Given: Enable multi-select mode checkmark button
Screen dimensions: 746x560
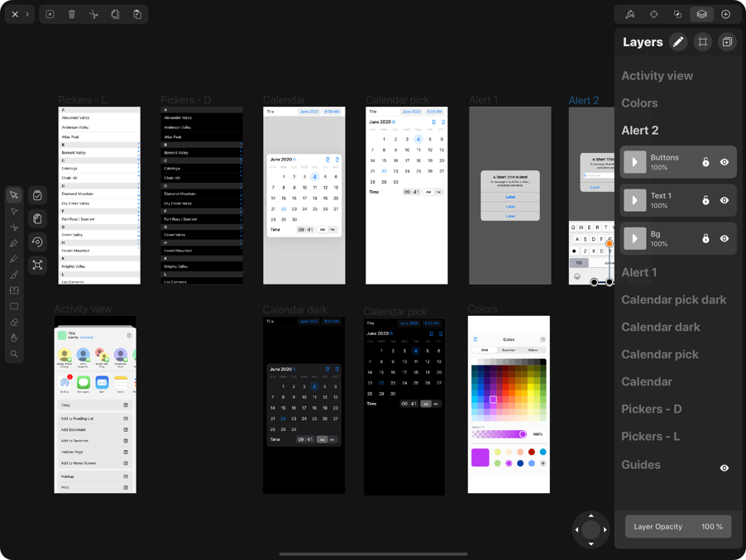Looking at the screenshot, I should (37, 195).
